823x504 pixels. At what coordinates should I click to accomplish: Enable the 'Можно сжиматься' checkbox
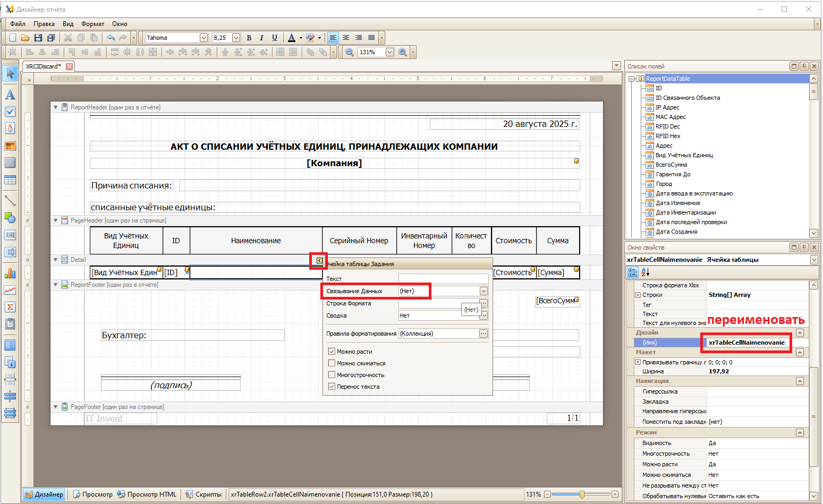click(332, 363)
